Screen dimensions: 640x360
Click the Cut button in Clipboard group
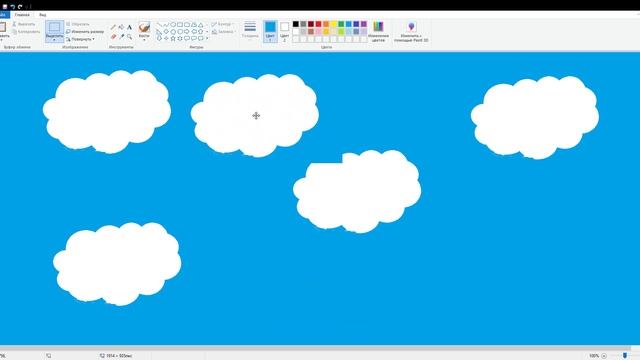23,24
